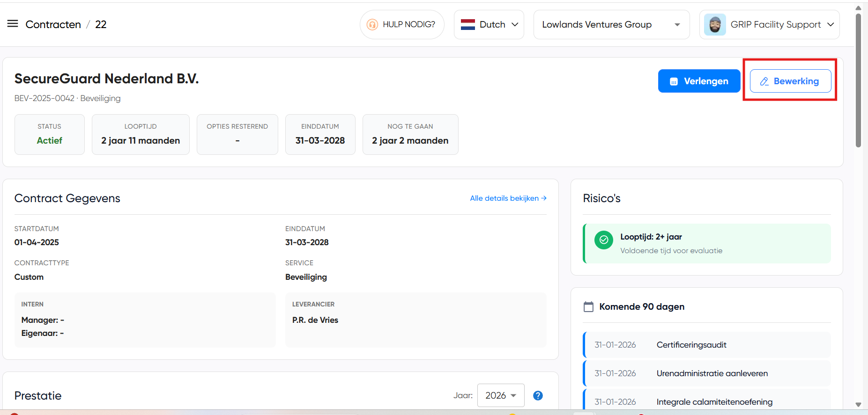This screenshot has width=868, height=415.
Task: Click the green checkmark risk icon
Action: pos(604,240)
